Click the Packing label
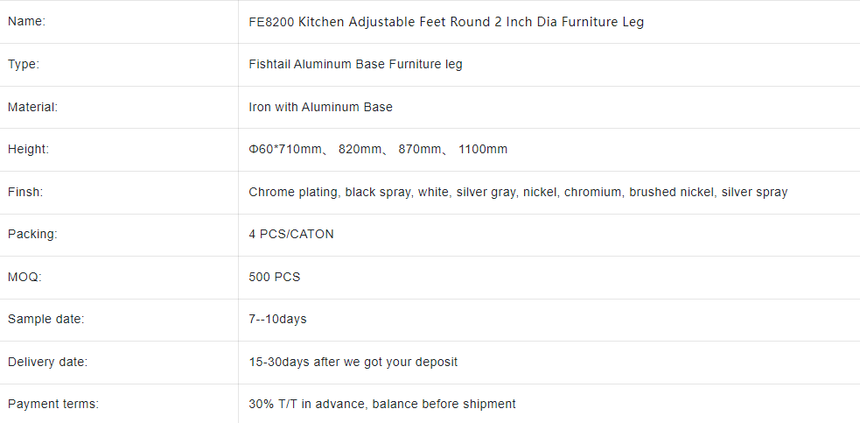 pyautogui.click(x=32, y=234)
